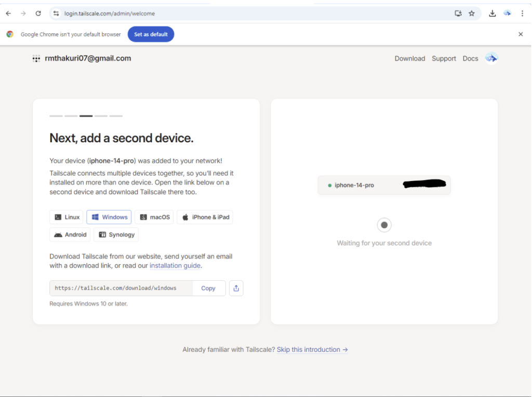Image resolution: width=532 pixels, height=397 pixels.
Task: Click Set as default button
Action: pyautogui.click(x=151, y=34)
